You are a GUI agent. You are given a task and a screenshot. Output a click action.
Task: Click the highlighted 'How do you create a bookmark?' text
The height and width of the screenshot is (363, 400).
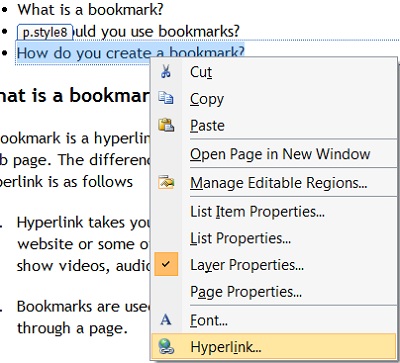tap(131, 53)
